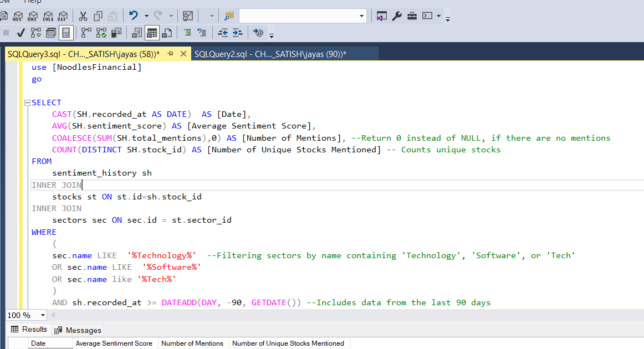Click the wrench Properties icon
The width and height of the screenshot is (644, 349).
[397, 16]
